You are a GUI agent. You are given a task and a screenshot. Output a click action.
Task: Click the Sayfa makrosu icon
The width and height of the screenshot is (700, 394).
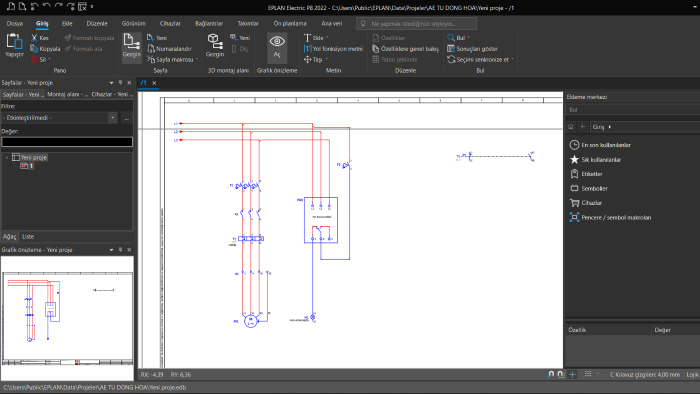pyautogui.click(x=150, y=59)
